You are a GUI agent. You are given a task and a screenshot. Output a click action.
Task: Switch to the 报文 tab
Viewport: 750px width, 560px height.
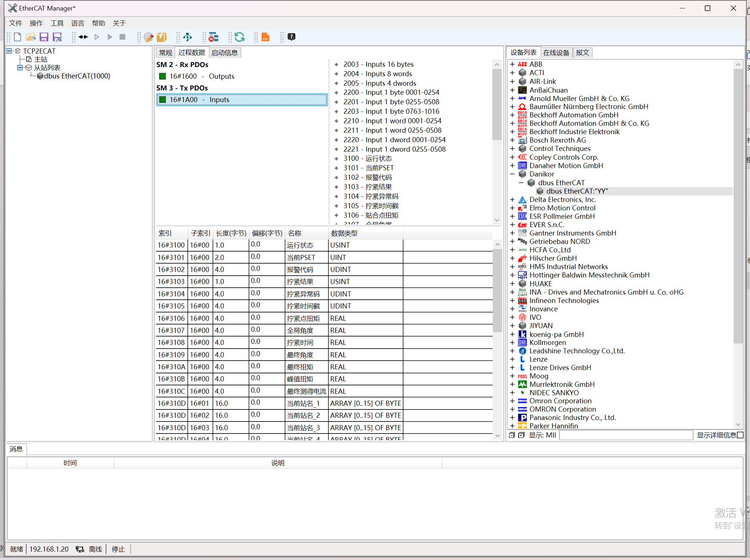click(x=582, y=53)
